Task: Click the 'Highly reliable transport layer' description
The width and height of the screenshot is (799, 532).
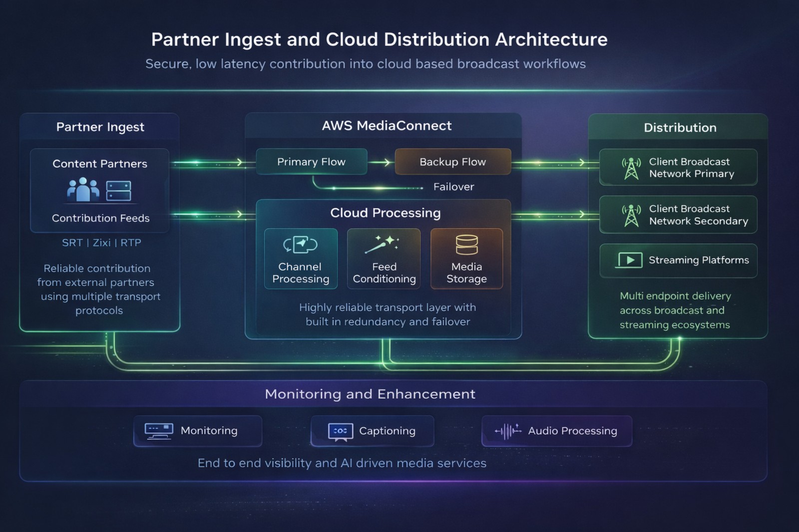Action: point(388,314)
